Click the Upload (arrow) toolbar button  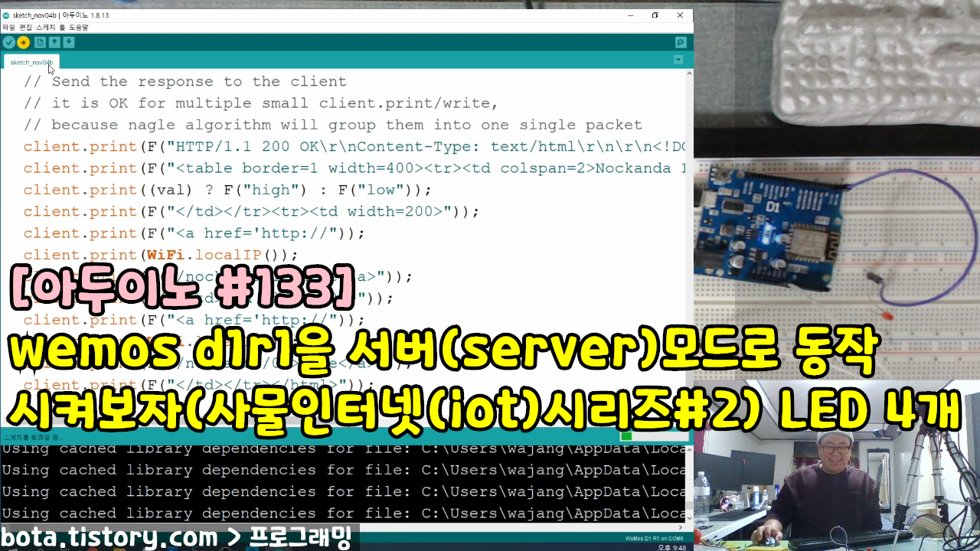[x=24, y=43]
